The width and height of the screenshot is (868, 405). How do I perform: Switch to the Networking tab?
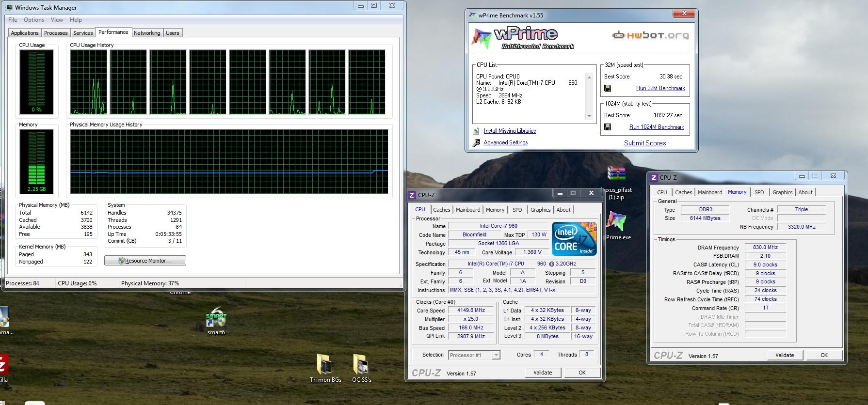147,33
